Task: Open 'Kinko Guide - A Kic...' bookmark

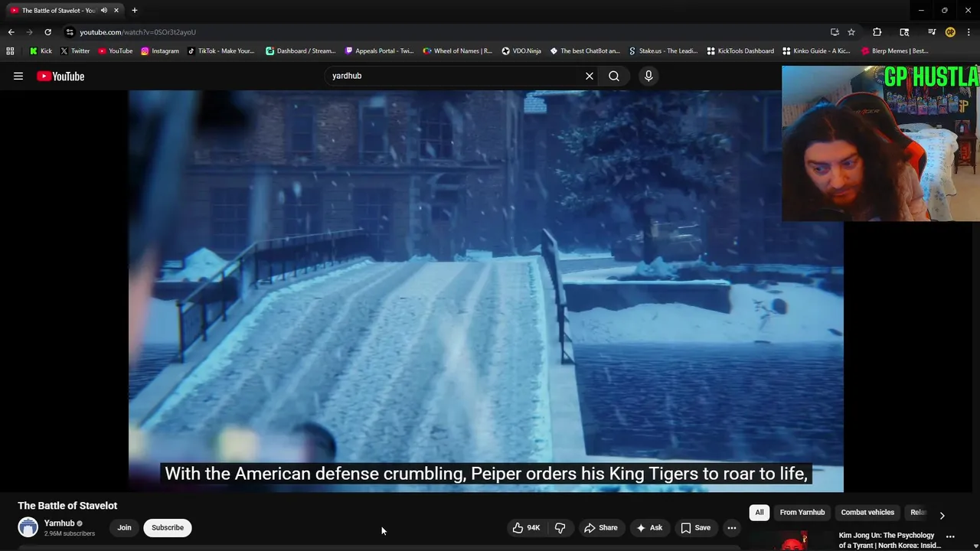Action: [816, 51]
